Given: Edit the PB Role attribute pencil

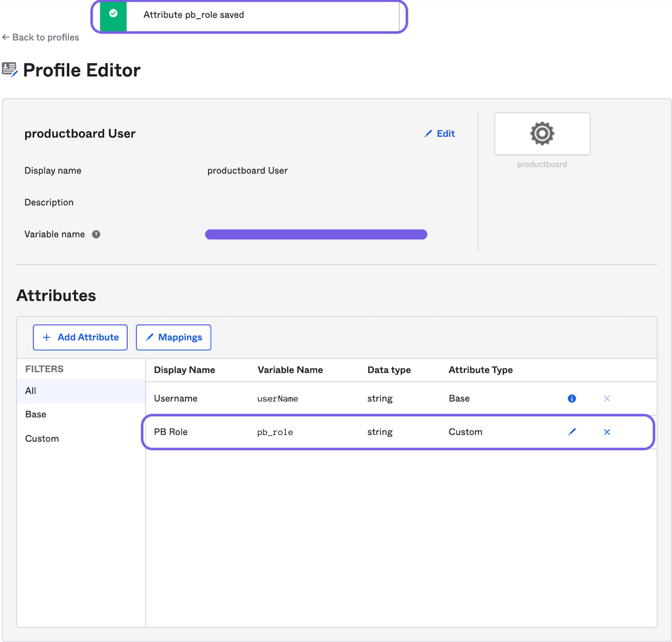Looking at the screenshot, I should [572, 432].
